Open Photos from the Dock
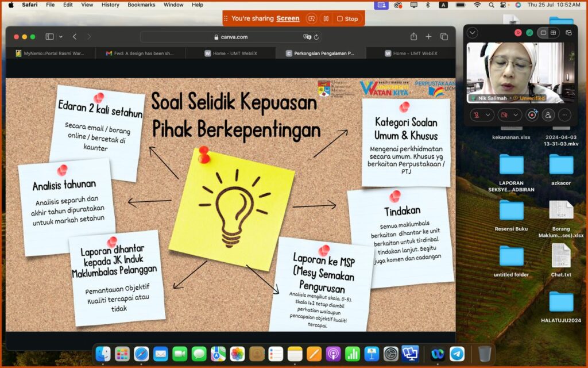Viewport: 588px width, 368px height. click(237, 354)
